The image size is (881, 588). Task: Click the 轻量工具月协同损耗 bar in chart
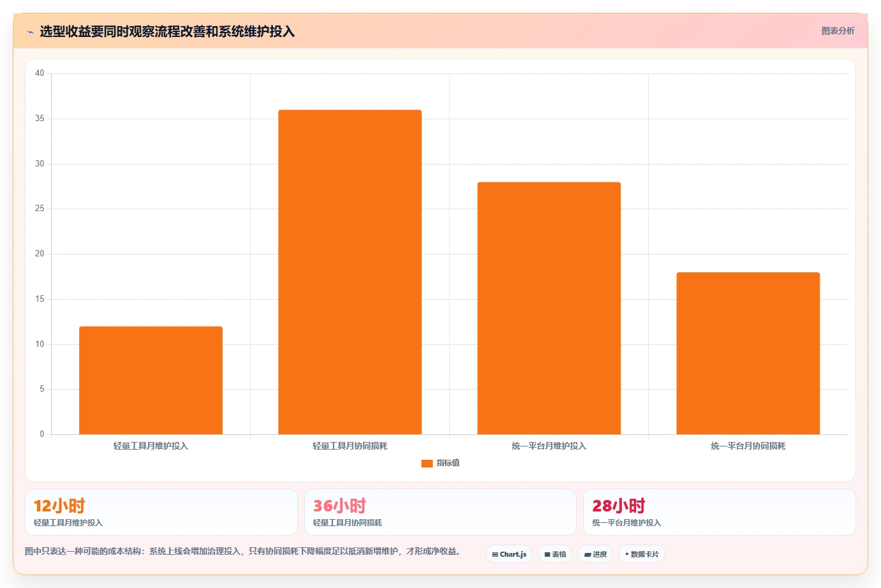350,272
